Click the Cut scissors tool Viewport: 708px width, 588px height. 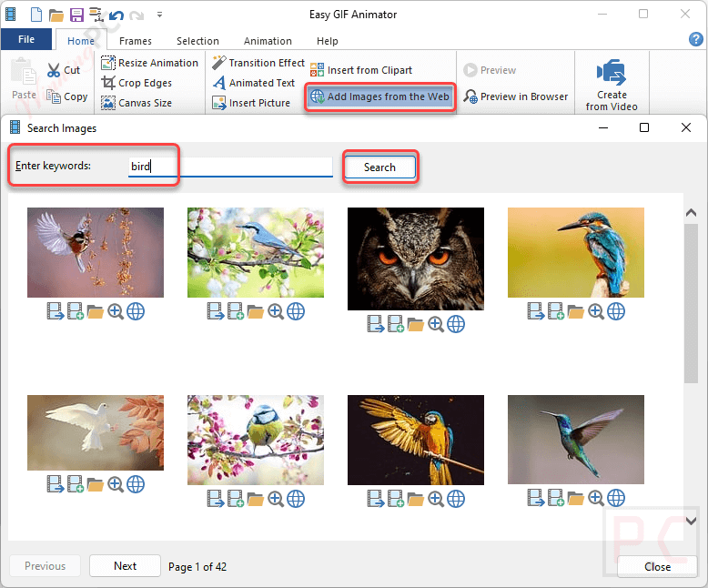point(63,70)
